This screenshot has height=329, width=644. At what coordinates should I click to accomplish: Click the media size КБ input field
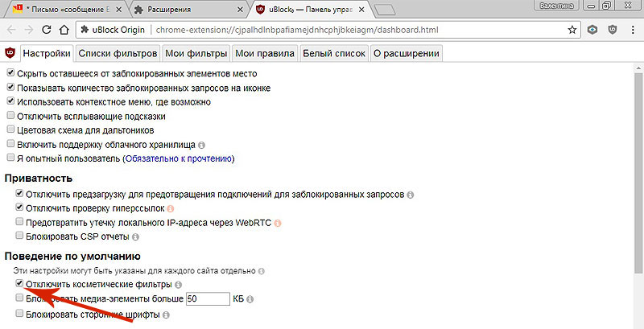click(208, 299)
